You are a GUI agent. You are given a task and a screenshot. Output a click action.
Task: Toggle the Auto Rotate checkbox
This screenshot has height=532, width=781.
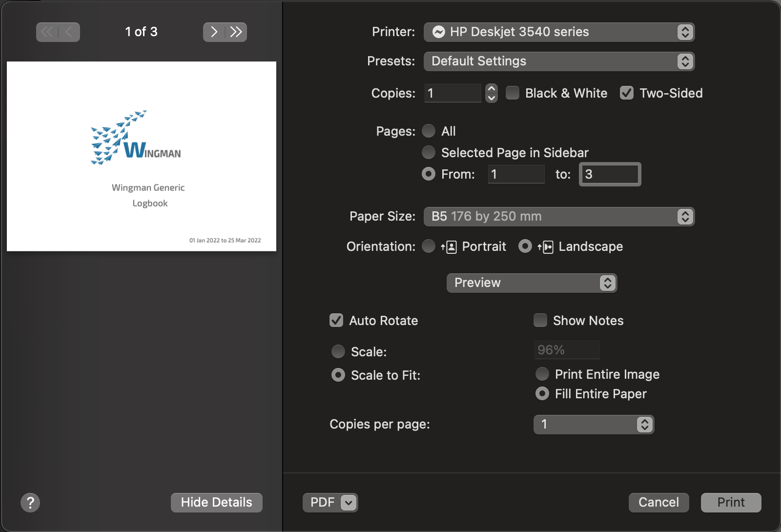click(x=336, y=321)
